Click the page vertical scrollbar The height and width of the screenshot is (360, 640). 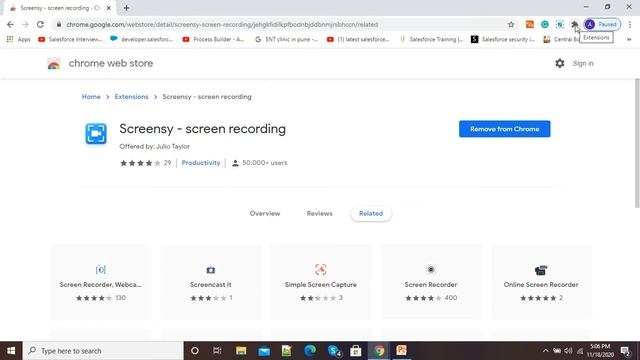[x=637, y=143]
